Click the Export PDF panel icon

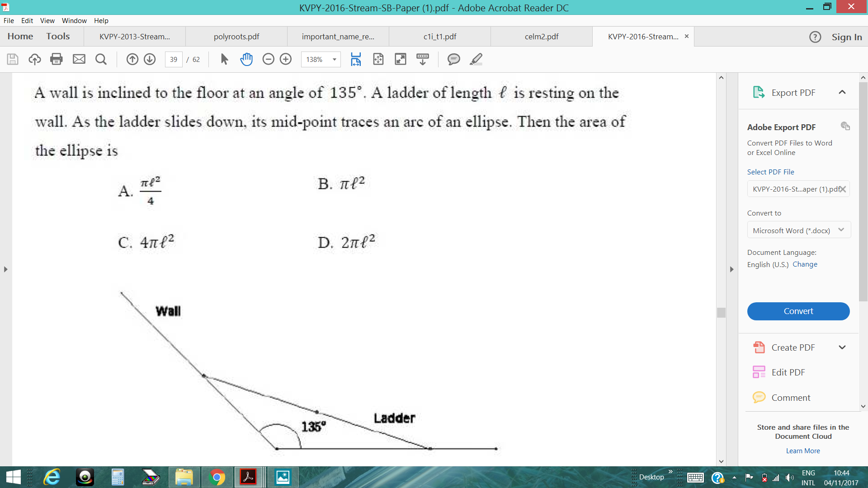(759, 92)
